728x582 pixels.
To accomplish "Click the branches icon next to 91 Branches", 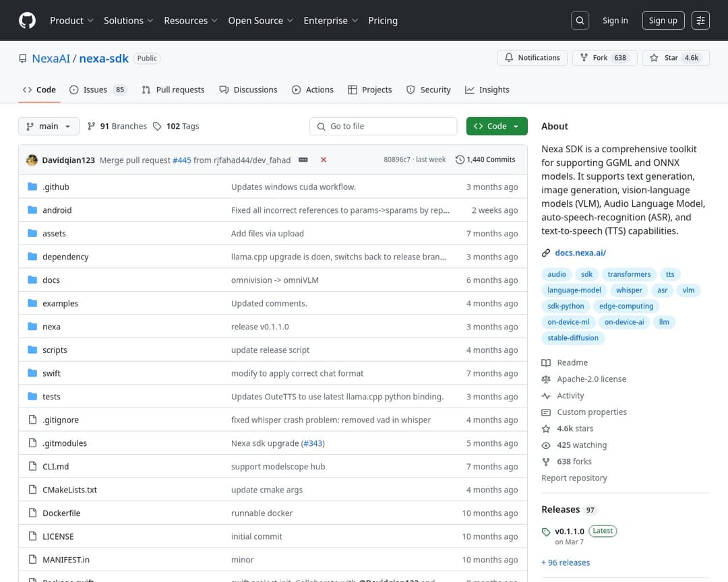I will click(x=92, y=126).
